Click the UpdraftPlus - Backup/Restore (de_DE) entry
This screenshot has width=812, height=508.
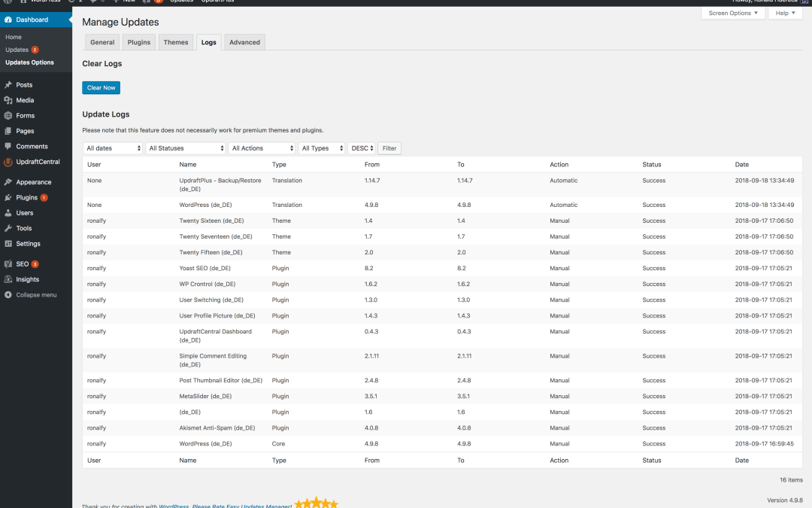coord(220,184)
